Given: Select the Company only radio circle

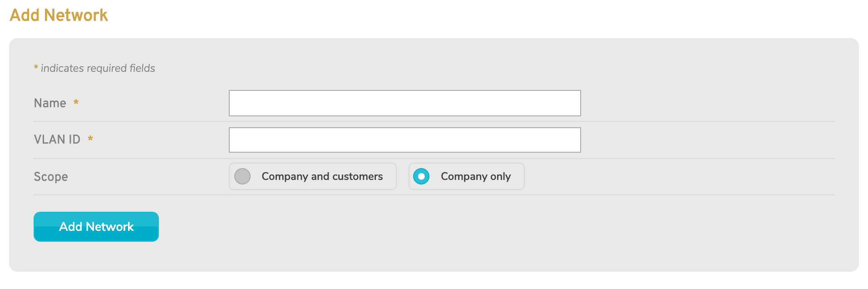Looking at the screenshot, I should coord(421,176).
